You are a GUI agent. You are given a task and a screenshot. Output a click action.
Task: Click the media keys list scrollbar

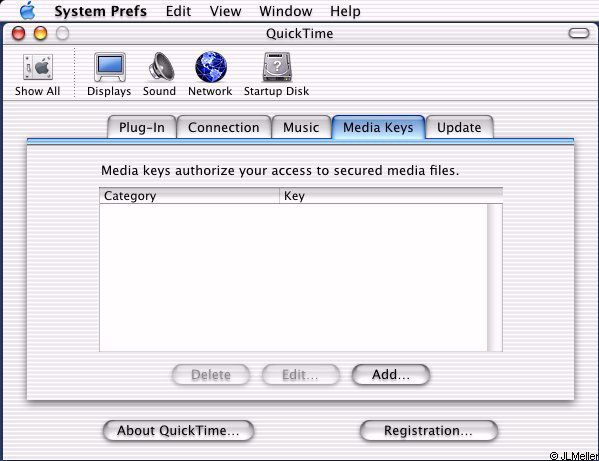495,277
